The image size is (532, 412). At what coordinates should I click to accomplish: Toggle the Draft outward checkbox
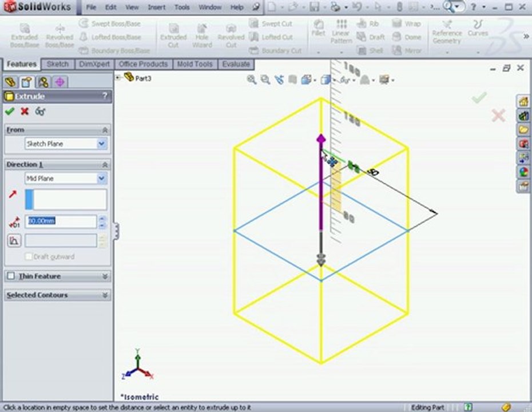(x=29, y=256)
